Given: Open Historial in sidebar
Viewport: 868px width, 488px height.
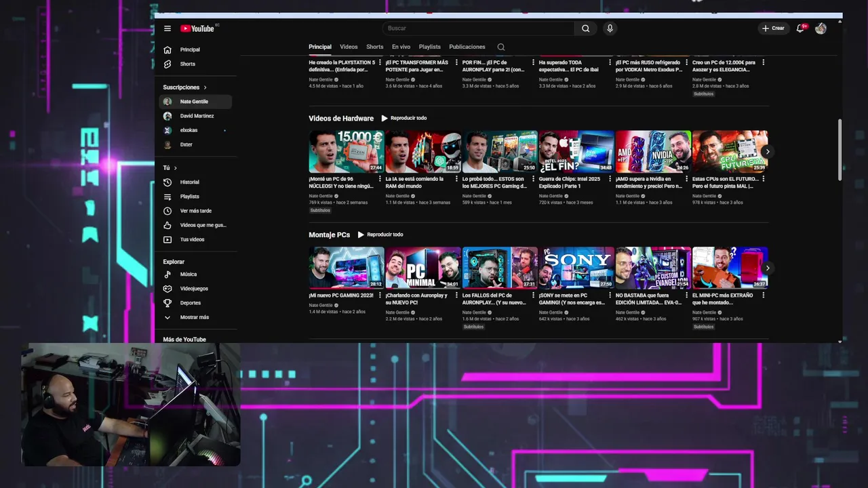Looking at the screenshot, I should point(195,182).
